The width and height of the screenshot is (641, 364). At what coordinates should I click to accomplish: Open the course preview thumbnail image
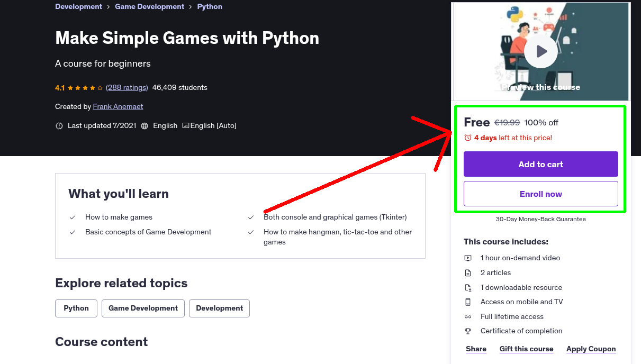click(541, 51)
